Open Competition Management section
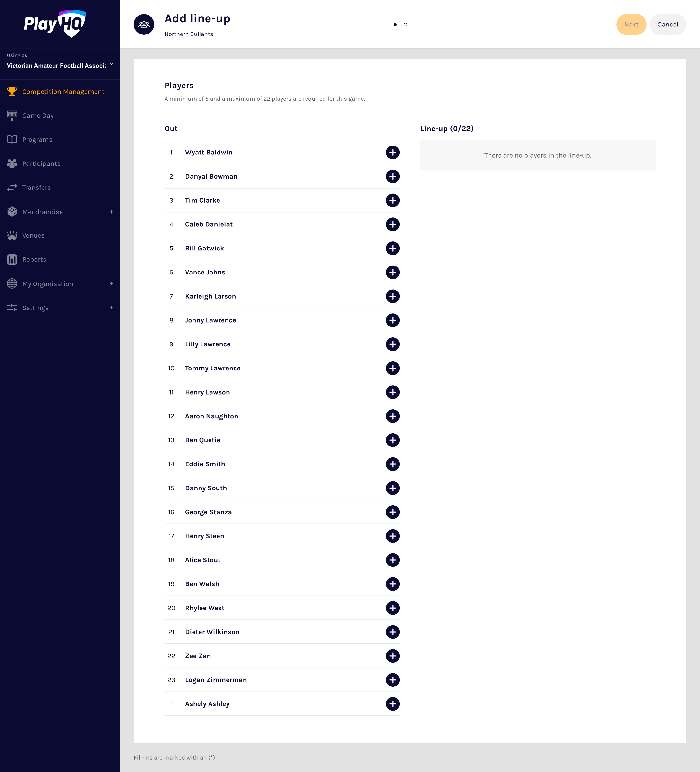This screenshot has width=700, height=772. point(63,92)
